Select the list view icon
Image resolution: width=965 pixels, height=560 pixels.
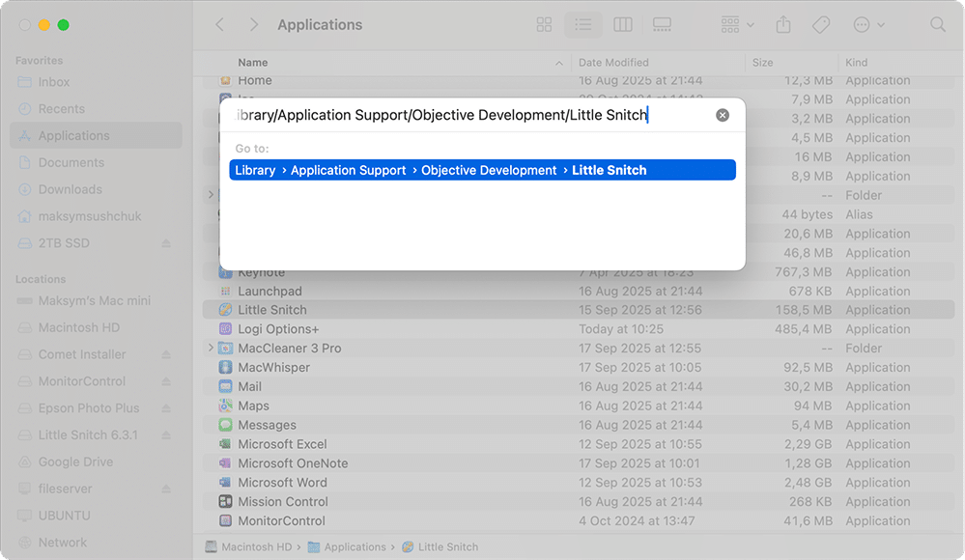click(x=583, y=24)
